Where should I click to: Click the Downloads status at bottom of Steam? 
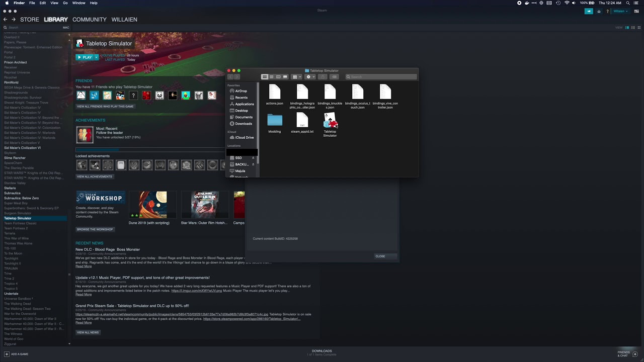pos(322,352)
